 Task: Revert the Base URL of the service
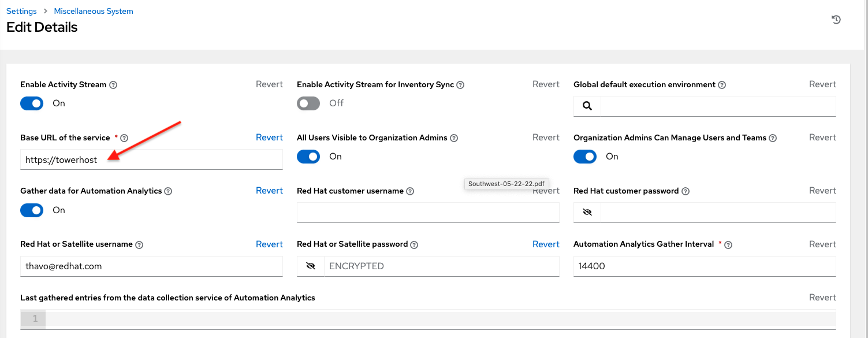pyautogui.click(x=269, y=138)
